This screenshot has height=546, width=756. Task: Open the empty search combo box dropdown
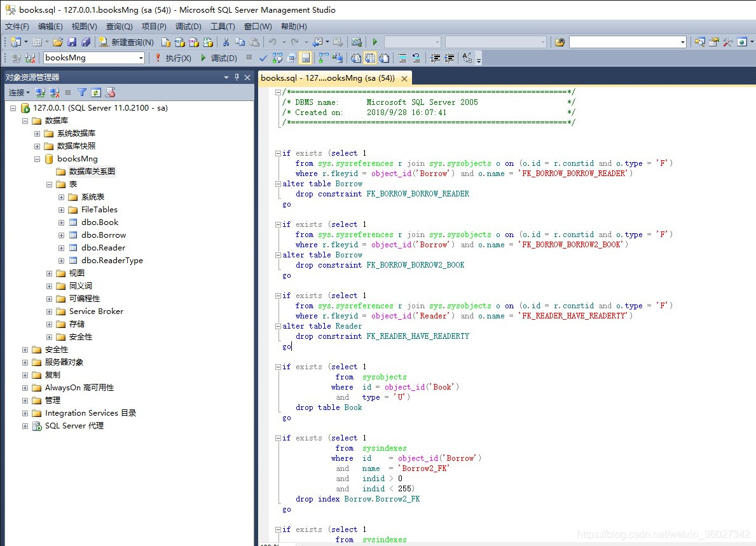pyautogui.click(x=683, y=43)
